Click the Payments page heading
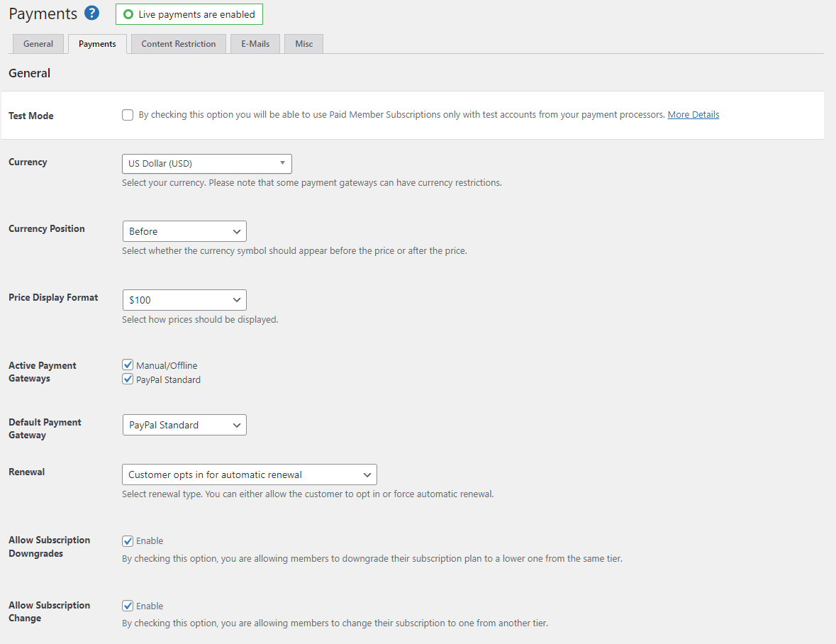 [43, 13]
